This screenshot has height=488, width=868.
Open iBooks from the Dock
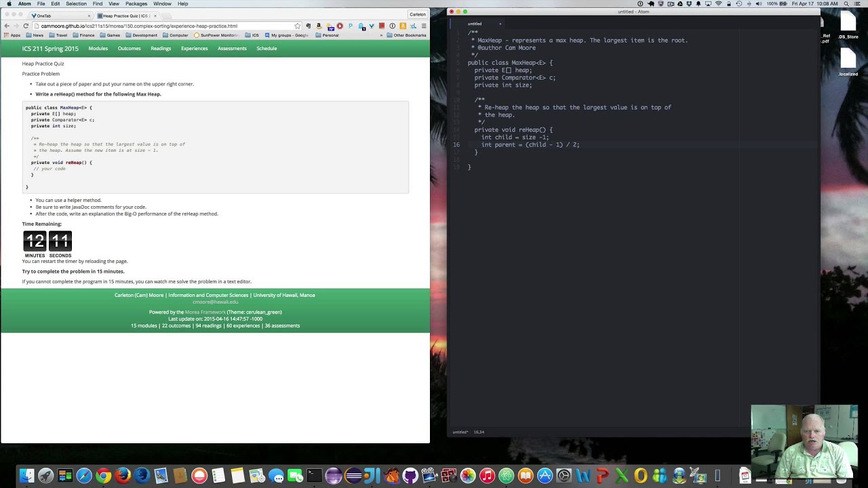tap(526, 476)
